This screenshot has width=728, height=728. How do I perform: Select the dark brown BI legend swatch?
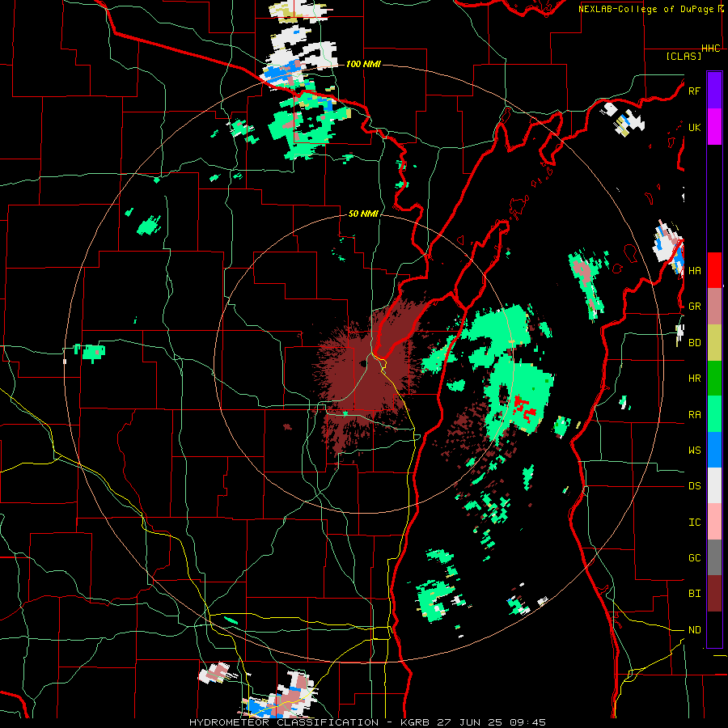(x=714, y=594)
